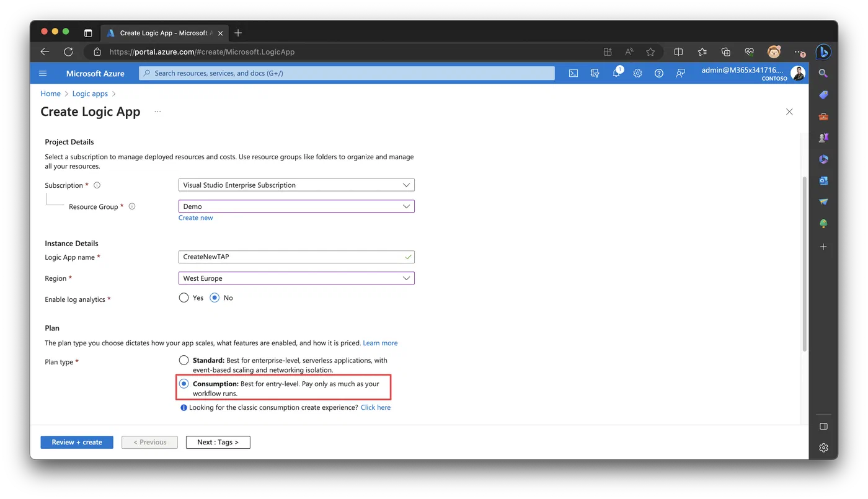Viewport: 868px width, 499px height.
Task: Open a new browser tab
Action: click(238, 33)
